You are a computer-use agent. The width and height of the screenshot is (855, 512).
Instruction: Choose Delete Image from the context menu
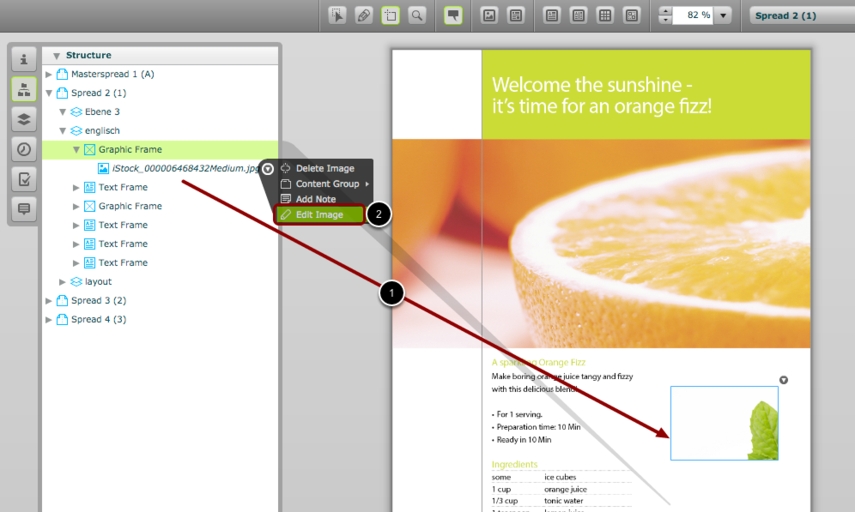click(x=324, y=168)
